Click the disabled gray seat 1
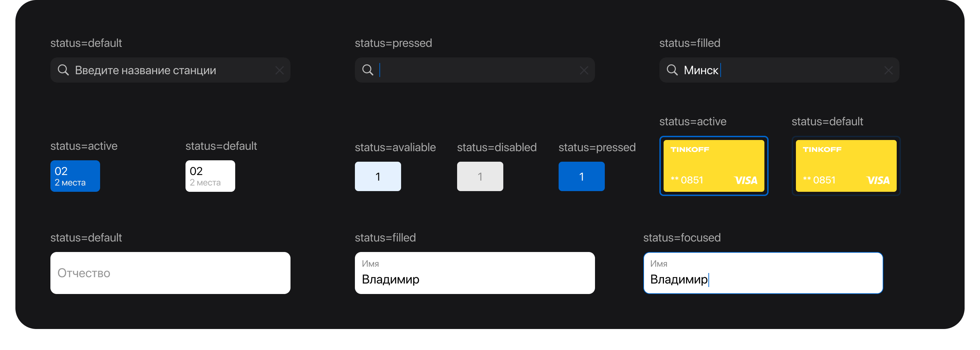Screen dimensions: 980x350 point(480,176)
